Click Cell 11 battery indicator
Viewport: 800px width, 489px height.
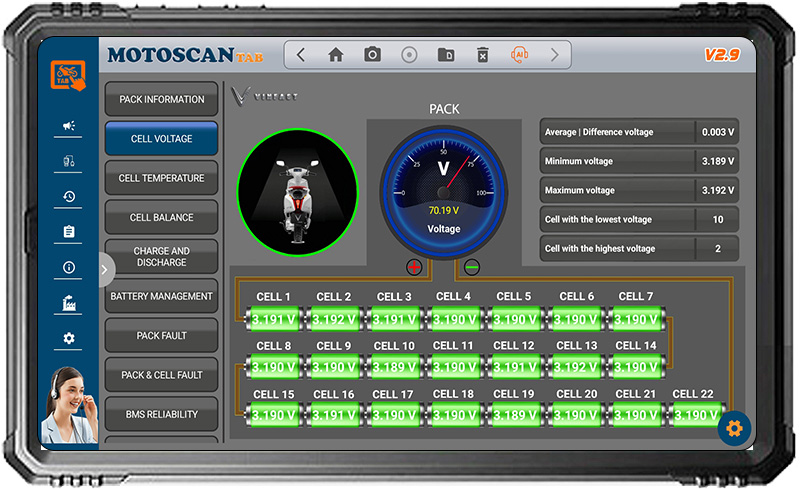point(454,367)
